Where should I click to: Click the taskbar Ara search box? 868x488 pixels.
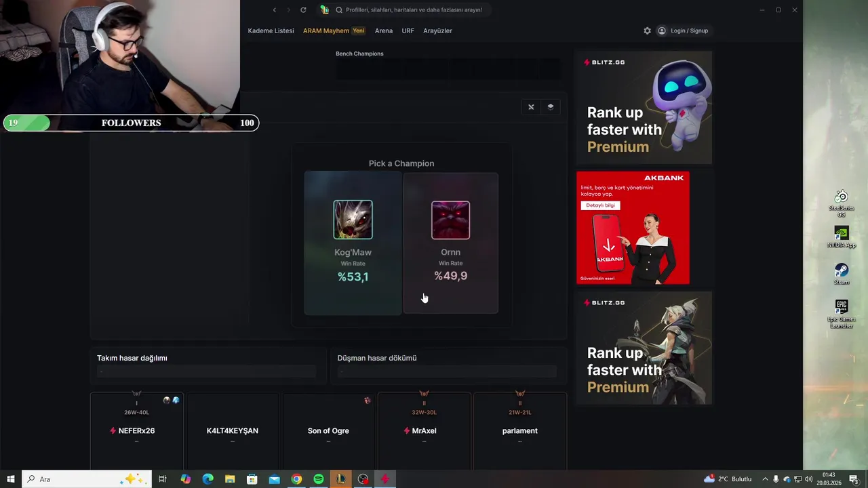88,479
